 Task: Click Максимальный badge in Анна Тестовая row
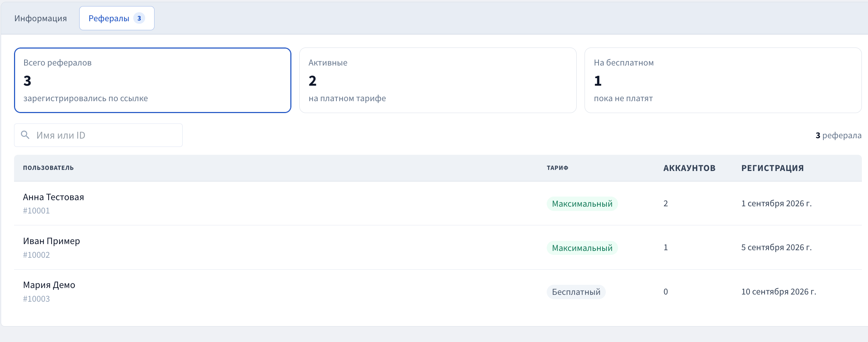(582, 204)
